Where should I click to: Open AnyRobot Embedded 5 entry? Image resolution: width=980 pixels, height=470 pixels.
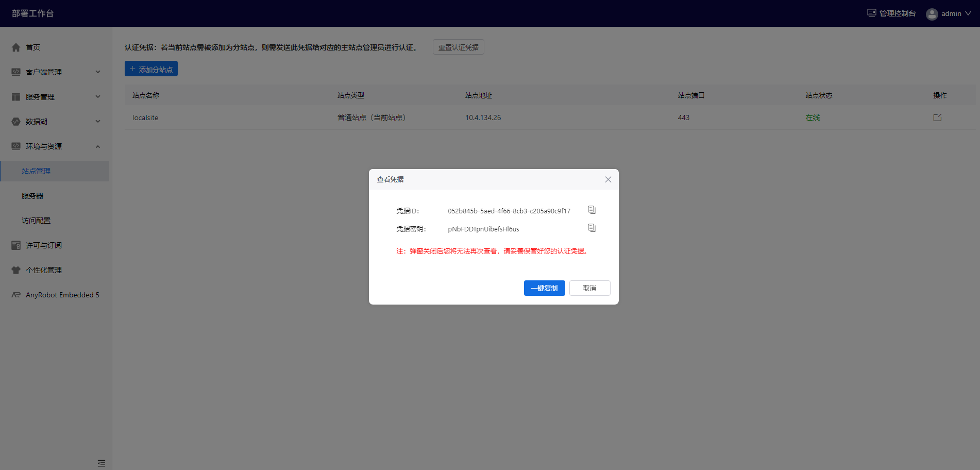[x=62, y=295]
